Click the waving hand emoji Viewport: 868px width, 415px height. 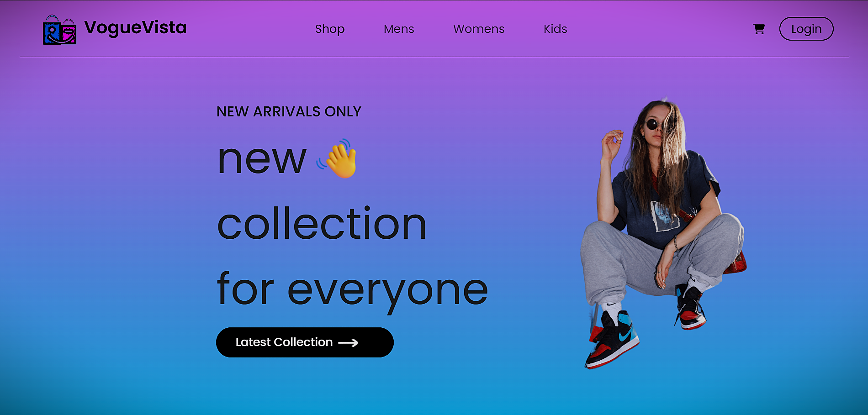337,158
